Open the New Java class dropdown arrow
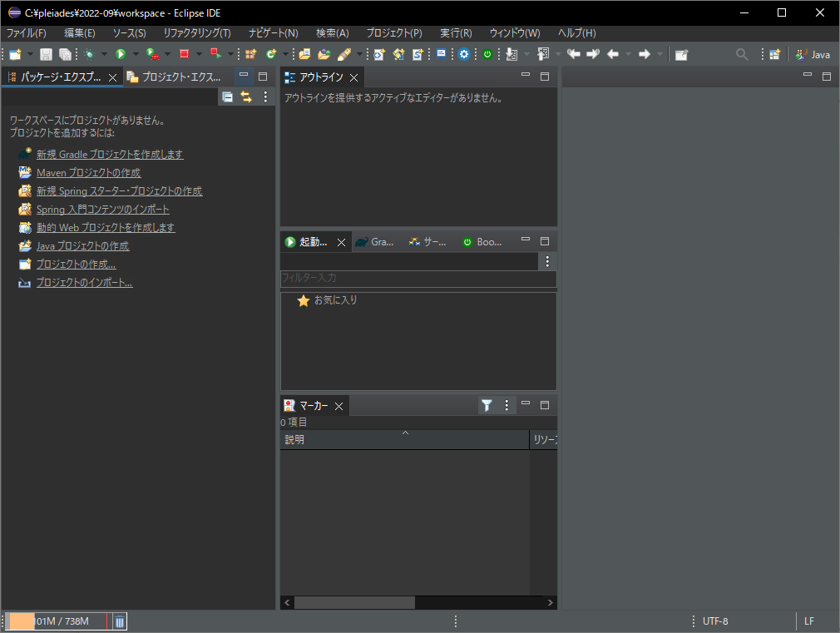This screenshot has width=840, height=633. [285, 54]
